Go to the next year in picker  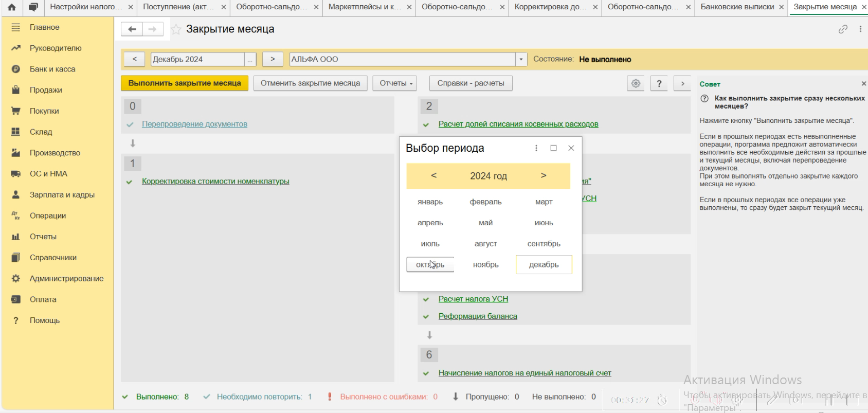pyautogui.click(x=543, y=176)
